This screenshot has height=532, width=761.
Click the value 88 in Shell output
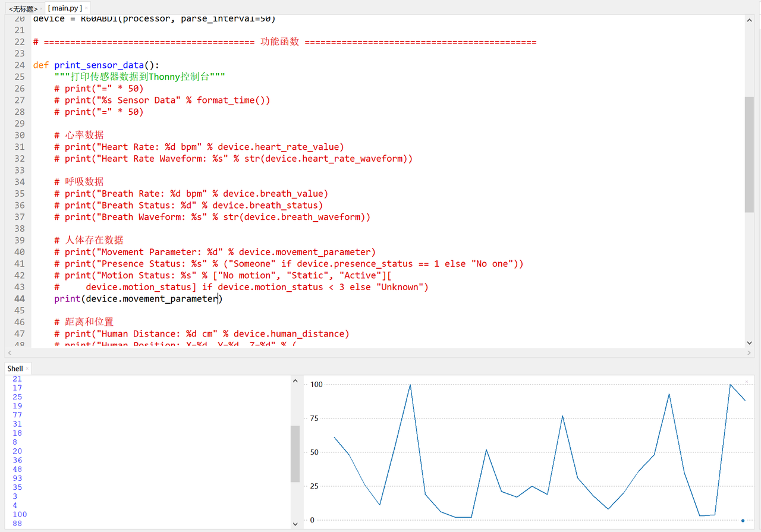pyautogui.click(x=17, y=524)
